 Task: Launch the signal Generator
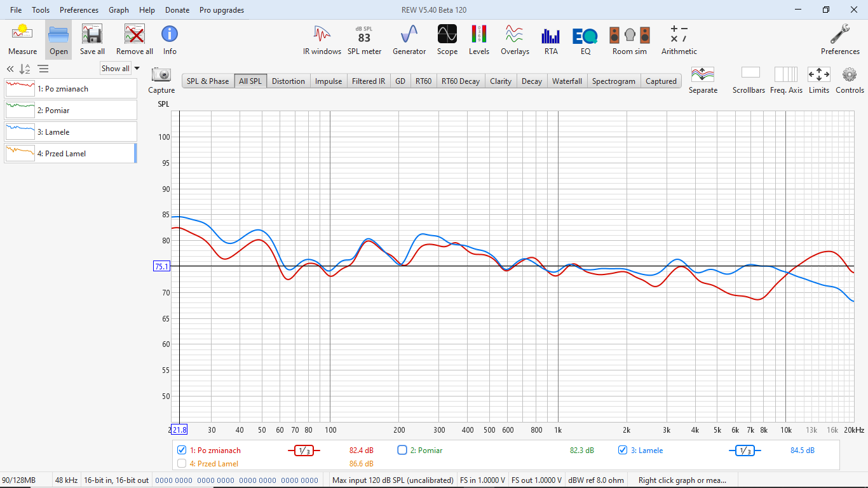pos(409,39)
